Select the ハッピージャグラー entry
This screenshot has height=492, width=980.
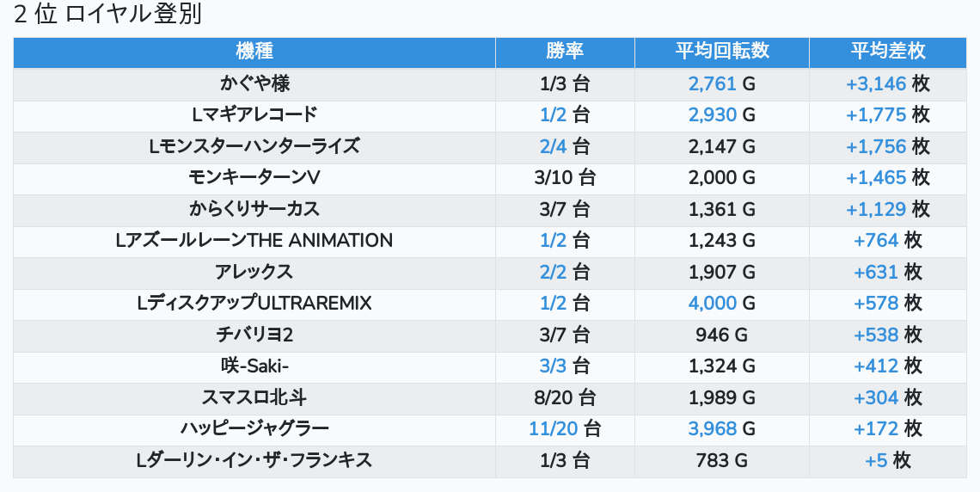tap(254, 428)
